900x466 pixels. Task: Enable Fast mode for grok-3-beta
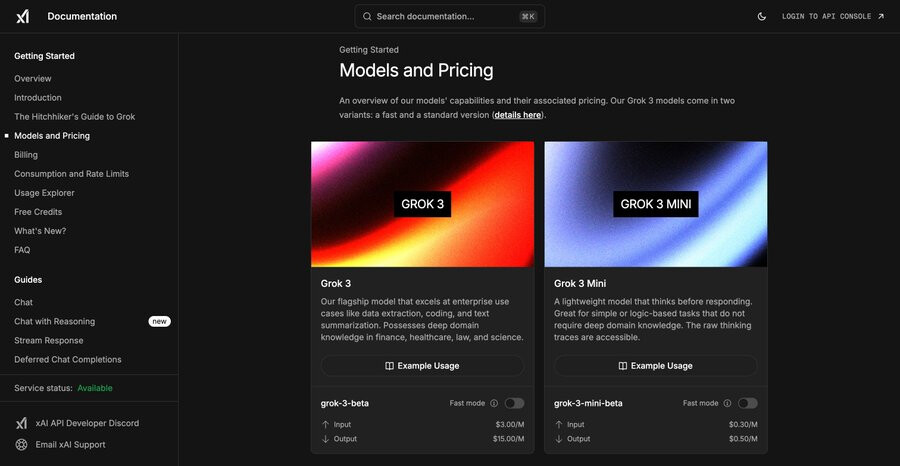point(514,403)
